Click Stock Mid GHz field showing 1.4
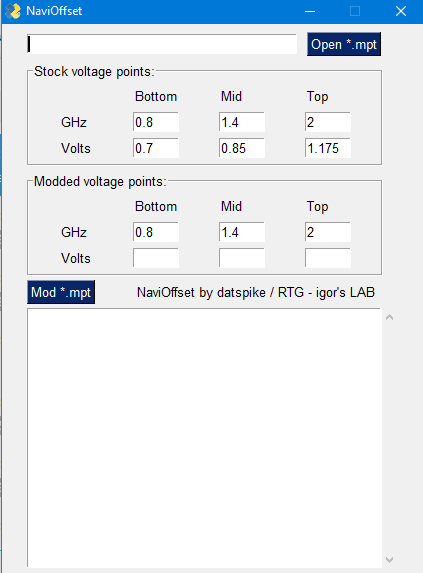Screen dimensions: 423x573 242,122
